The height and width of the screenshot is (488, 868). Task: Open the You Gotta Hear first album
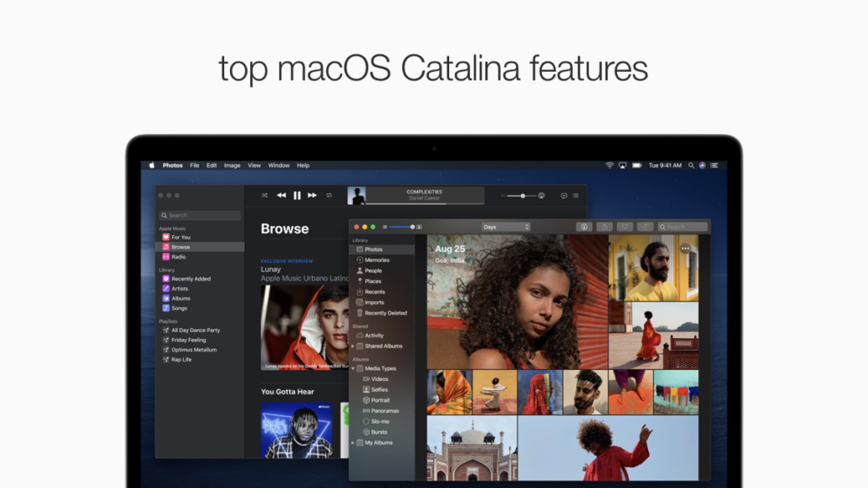(x=297, y=431)
